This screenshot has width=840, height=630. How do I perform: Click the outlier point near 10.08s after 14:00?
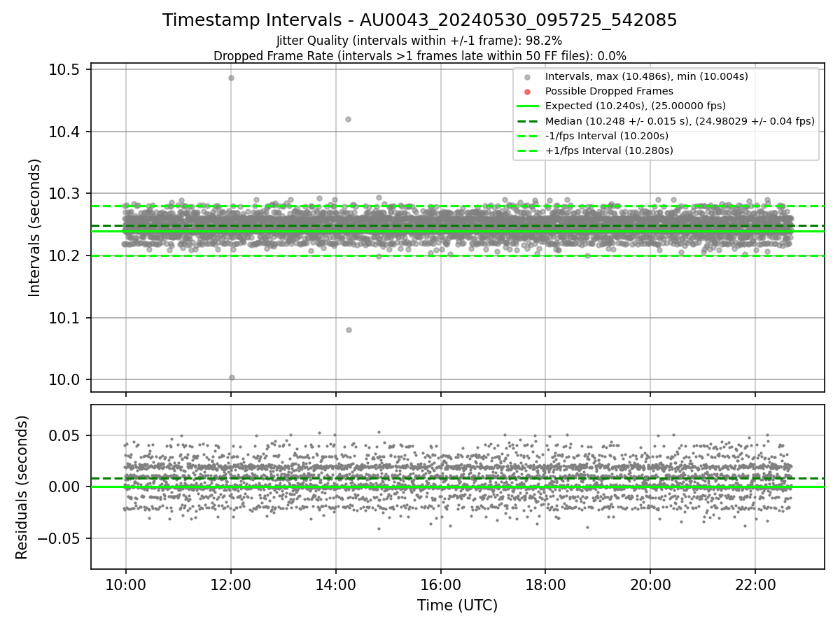349,330
